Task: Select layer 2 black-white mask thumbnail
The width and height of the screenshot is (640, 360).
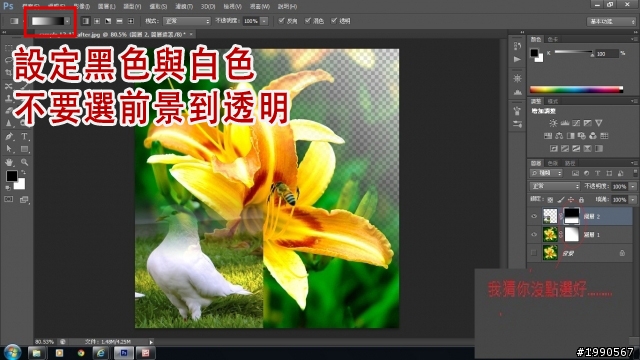Action: point(571,216)
